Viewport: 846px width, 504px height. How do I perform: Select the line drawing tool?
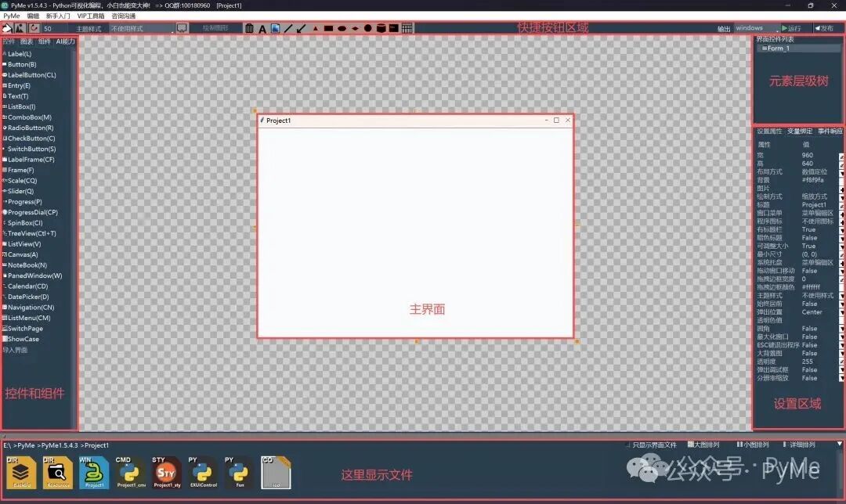(x=288, y=28)
